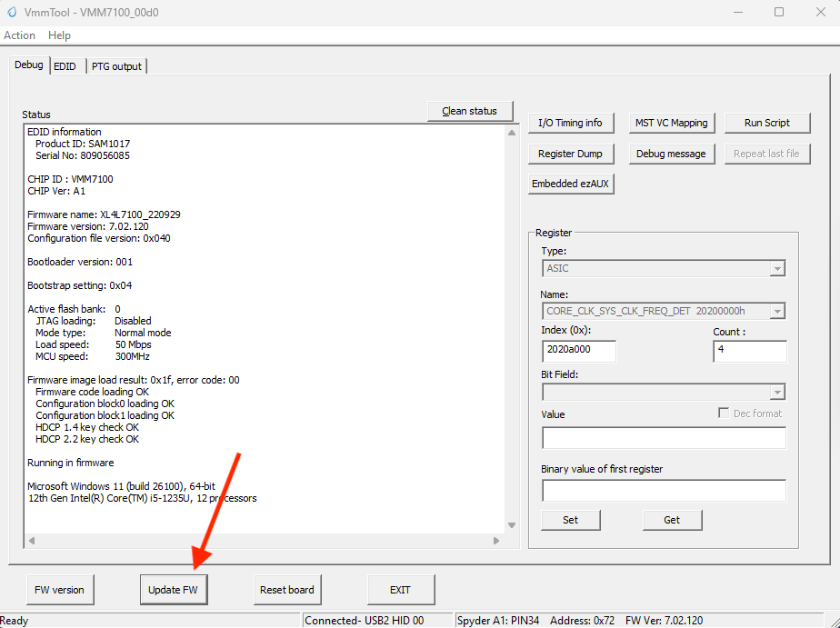Click the down arrow of the status scrollbar

[x=511, y=524]
